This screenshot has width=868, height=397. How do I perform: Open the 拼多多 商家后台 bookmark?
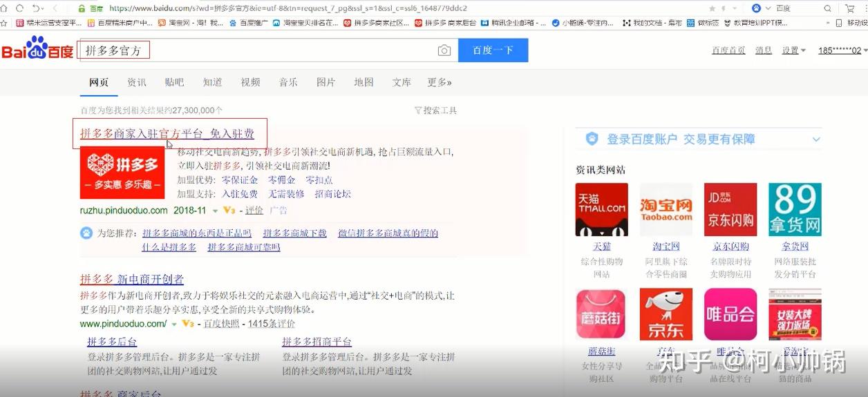446,22
